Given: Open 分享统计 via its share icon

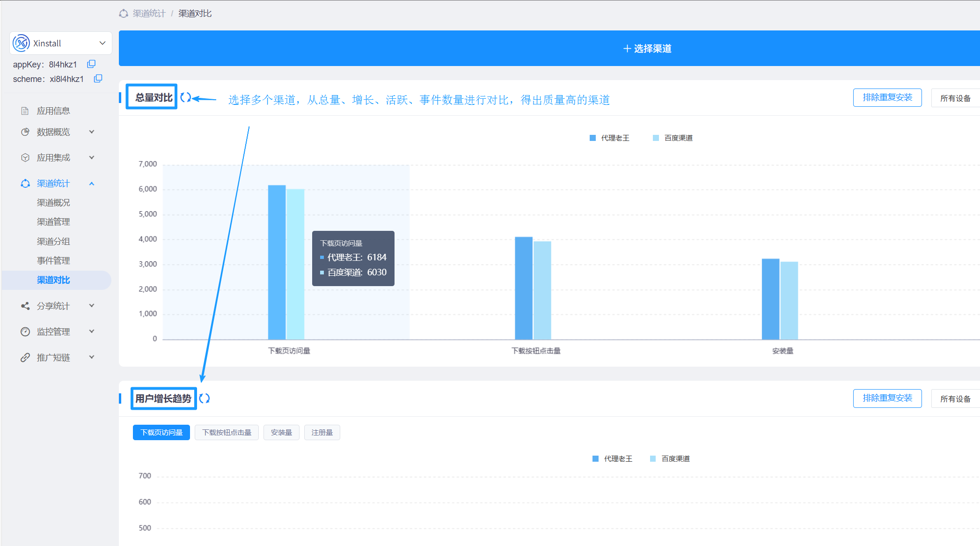Looking at the screenshot, I should pyautogui.click(x=25, y=306).
